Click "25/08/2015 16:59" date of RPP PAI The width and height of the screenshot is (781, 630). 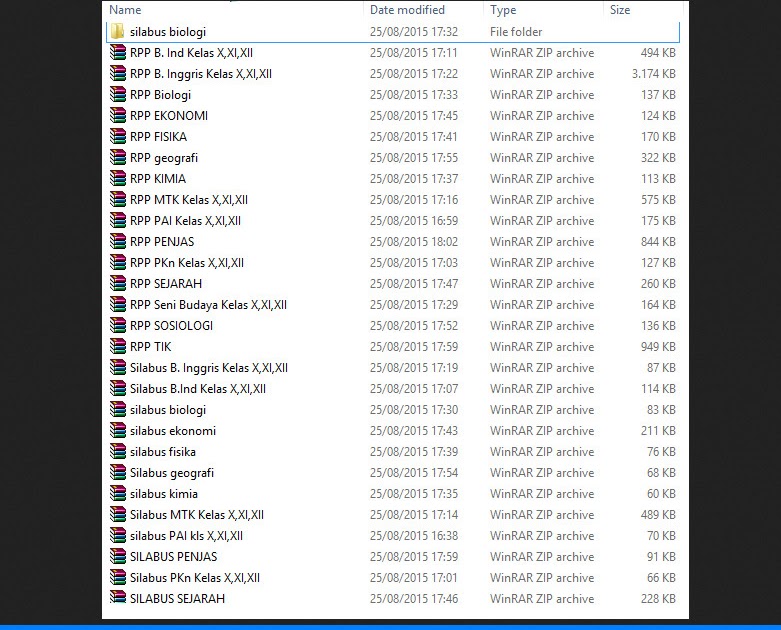[x=413, y=220]
